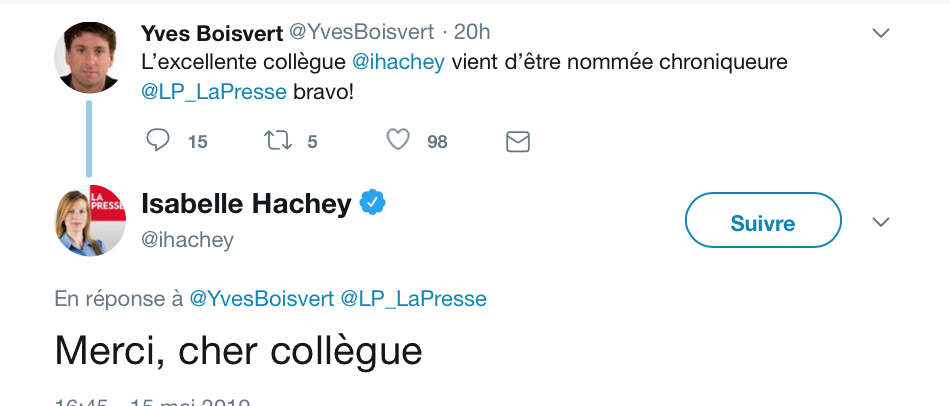
Task: Click the @ihachey handle under Isabelle Hachey
Action: pyautogui.click(x=187, y=239)
